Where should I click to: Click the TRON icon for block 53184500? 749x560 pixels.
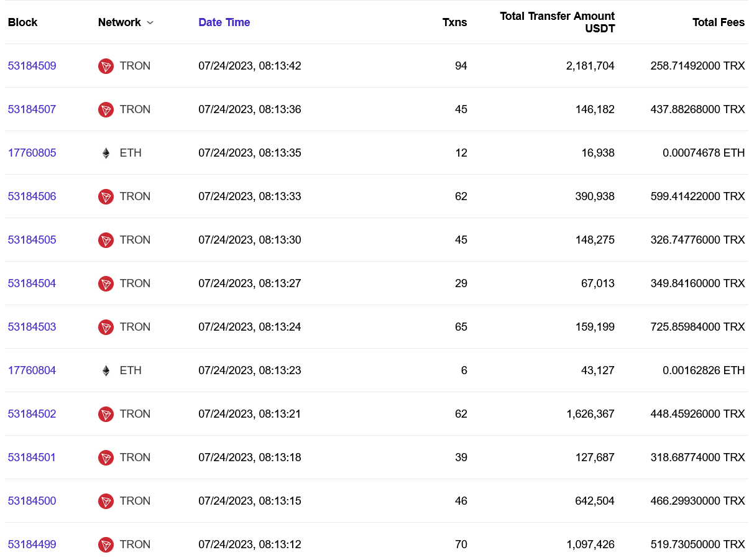(106, 501)
